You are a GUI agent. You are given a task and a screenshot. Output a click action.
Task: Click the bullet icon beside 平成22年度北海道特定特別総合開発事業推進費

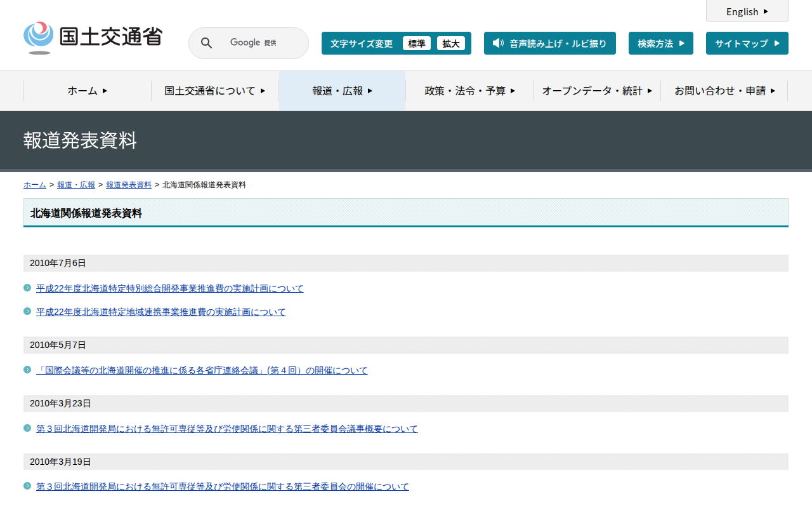click(x=27, y=288)
